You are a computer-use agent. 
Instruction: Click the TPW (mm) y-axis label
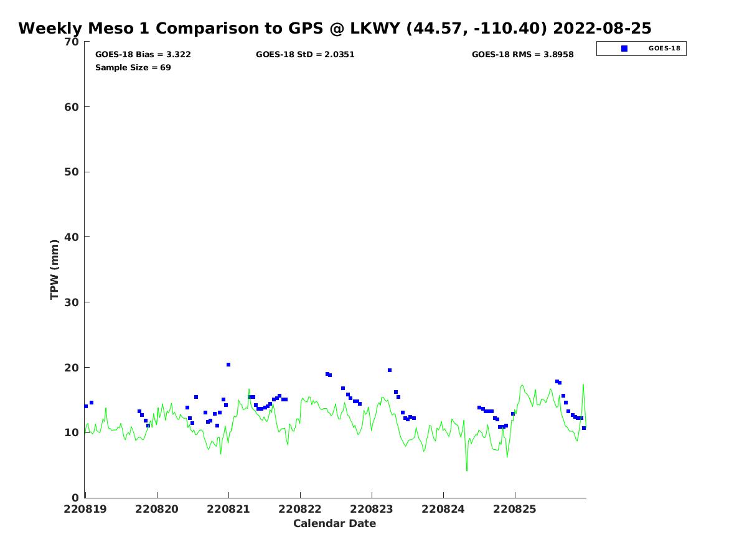click(55, 269)
